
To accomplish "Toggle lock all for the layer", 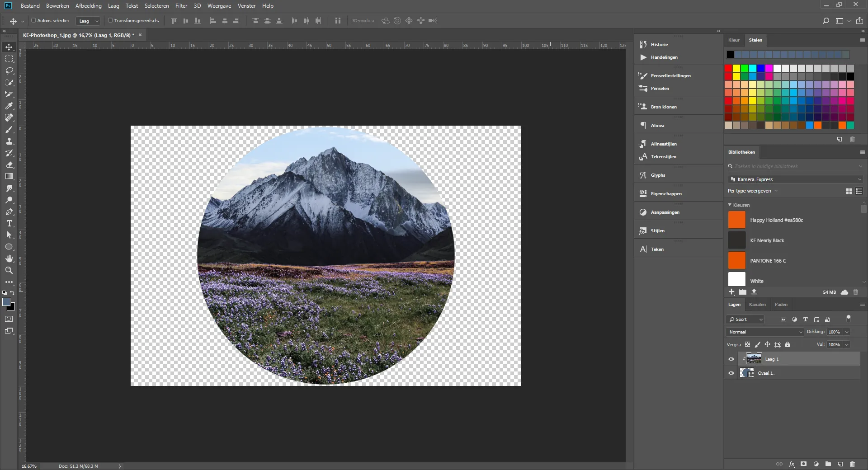I will coord(788,345).
